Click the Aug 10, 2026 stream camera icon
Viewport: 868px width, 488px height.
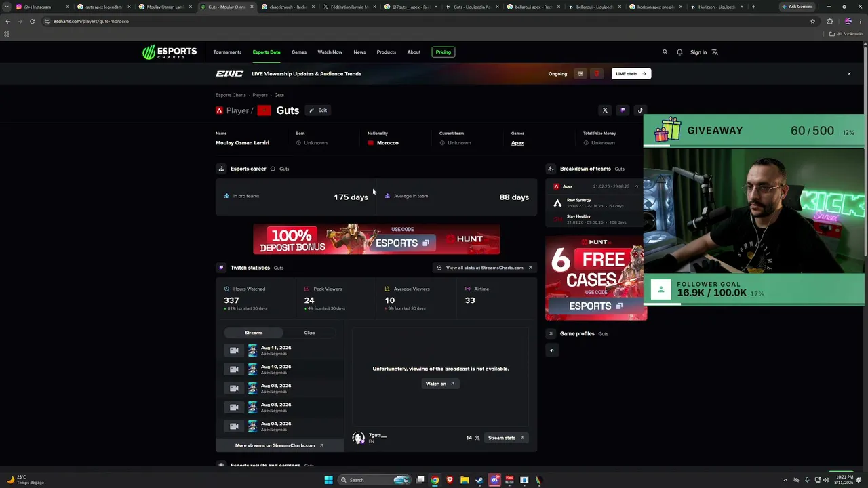(234, 369)
